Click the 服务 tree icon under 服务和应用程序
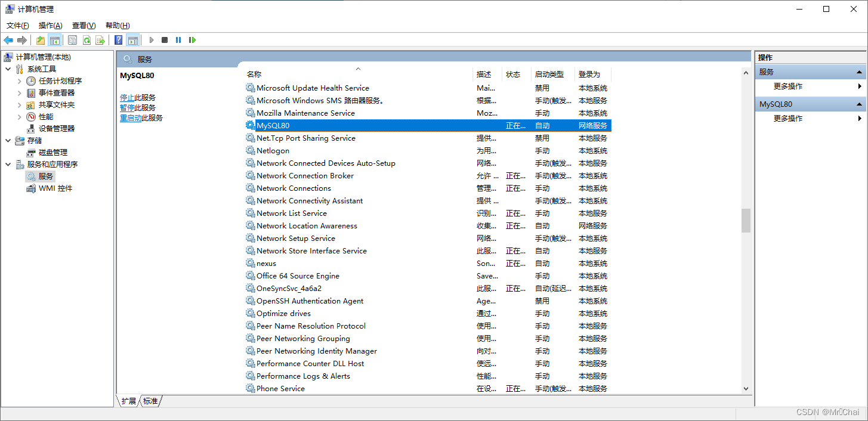Viewport: 868px width, 421px height. (31, 176)
